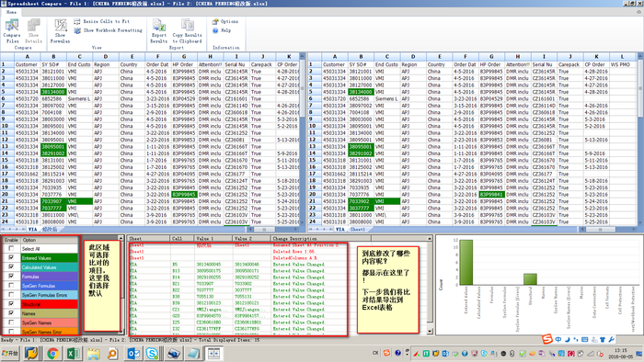Click the Cell column header in the results
Viewport: 644px width, 362px height.
point(181,238)
